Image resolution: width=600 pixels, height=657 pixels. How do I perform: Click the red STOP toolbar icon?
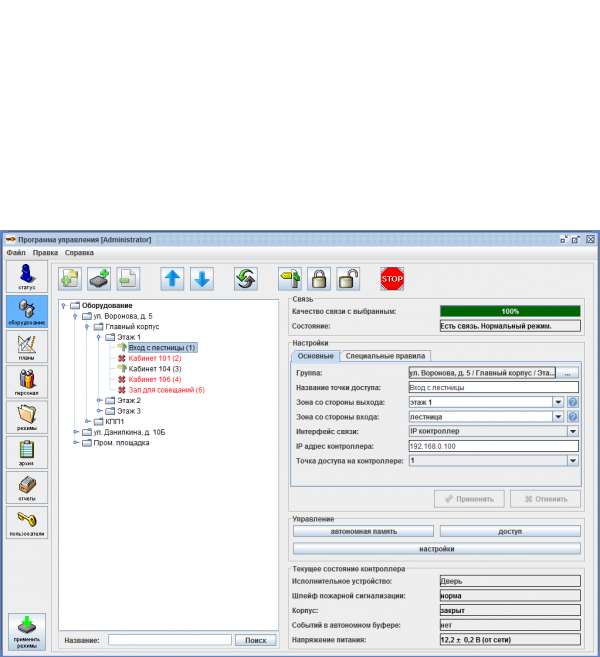coord(392,279)
